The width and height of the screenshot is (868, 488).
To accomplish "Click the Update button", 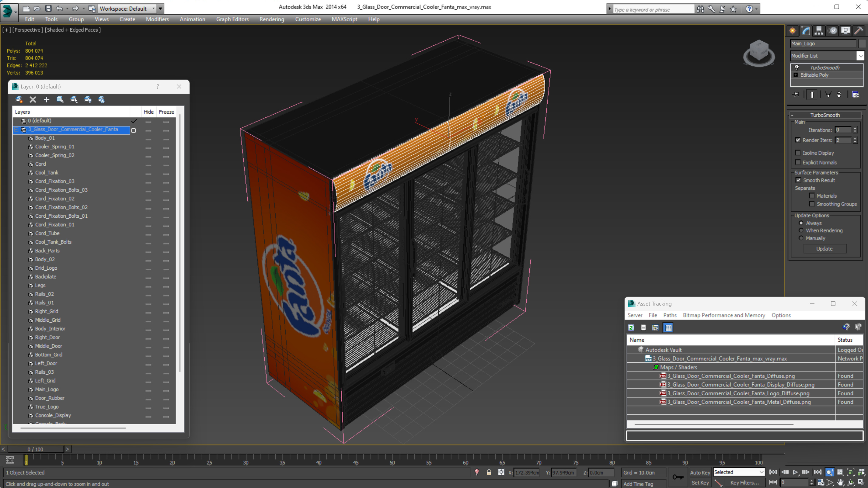I will 824,248.
